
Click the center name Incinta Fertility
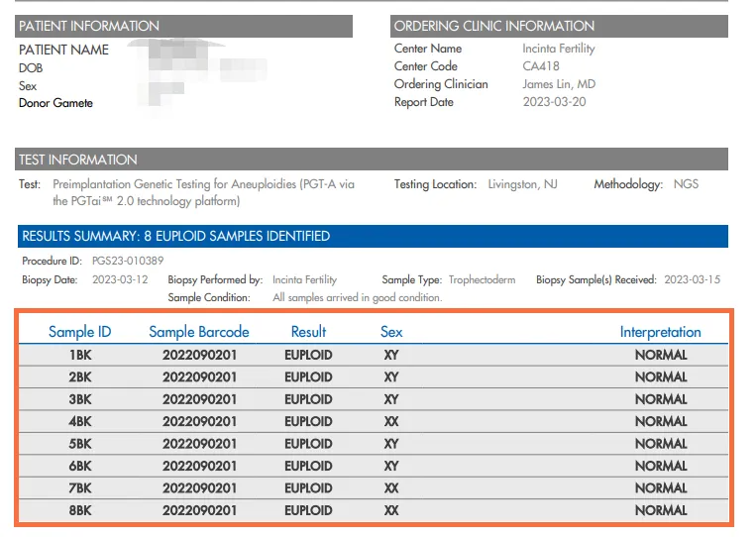(559, 49)
